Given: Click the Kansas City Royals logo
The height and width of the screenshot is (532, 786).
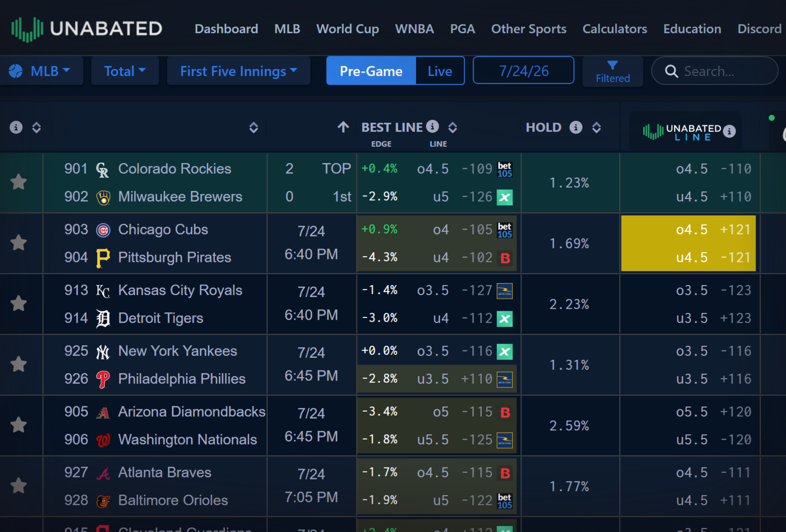Looking at the screenshot, I should pyautogui.click(x=103, y=291).
